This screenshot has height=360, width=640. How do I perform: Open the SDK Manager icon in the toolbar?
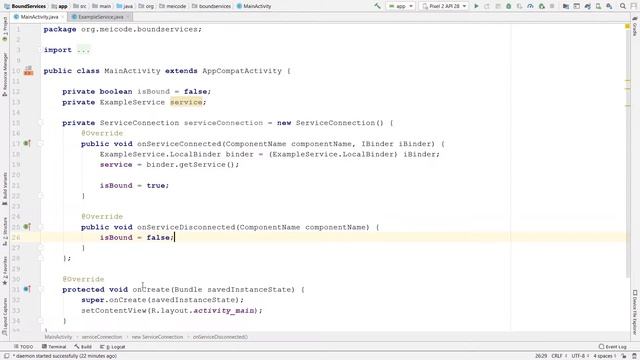[609, 6]
